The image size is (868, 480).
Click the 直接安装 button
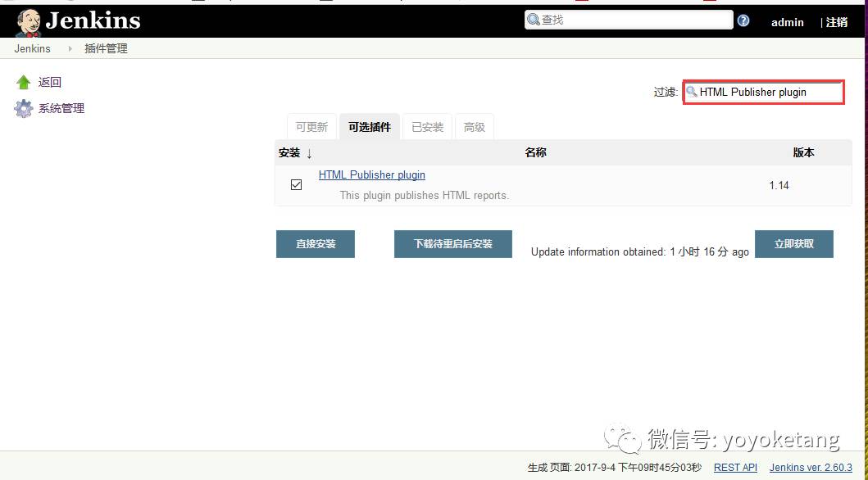pos(316,244)
